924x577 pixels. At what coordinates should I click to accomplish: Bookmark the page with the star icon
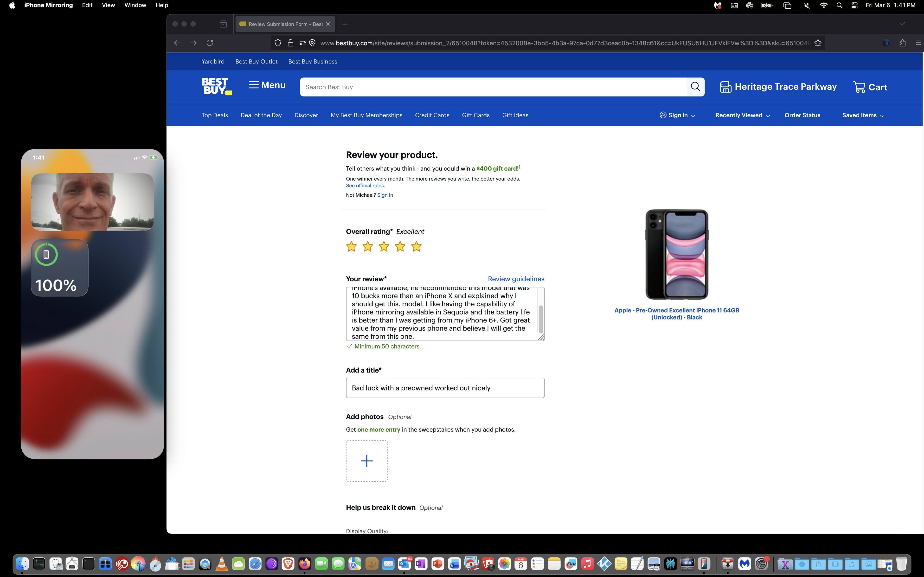(x=818, y=43)
